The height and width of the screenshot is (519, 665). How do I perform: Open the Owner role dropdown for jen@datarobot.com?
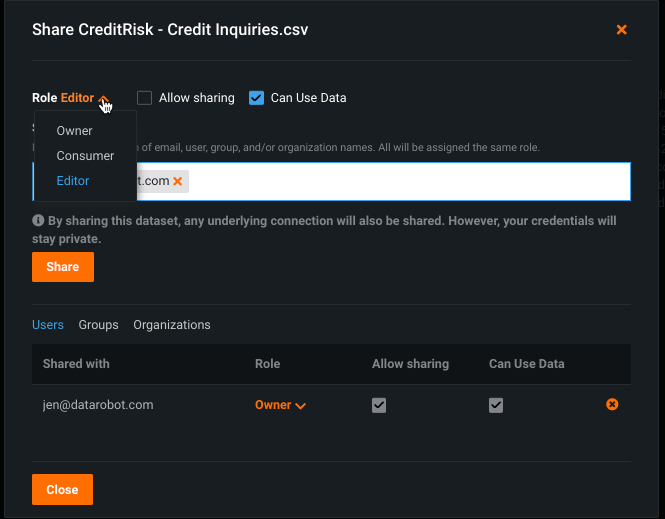[x=280, y=405]
